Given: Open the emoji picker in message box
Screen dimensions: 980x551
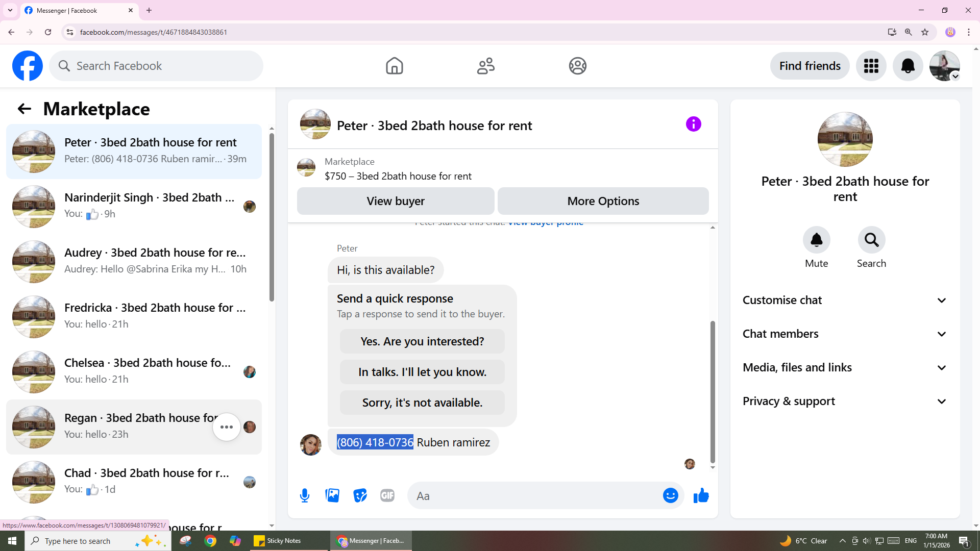Looking at the screenshot, I should click(x=670, y=495).
